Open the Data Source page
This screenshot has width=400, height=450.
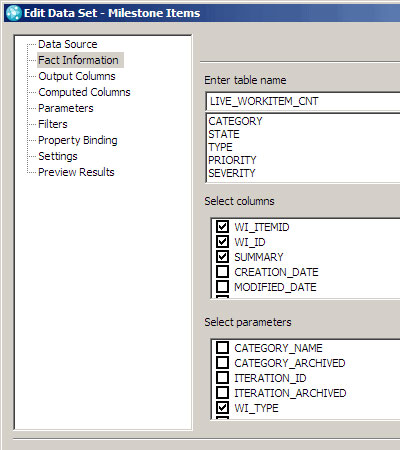[x=68, y=44]
